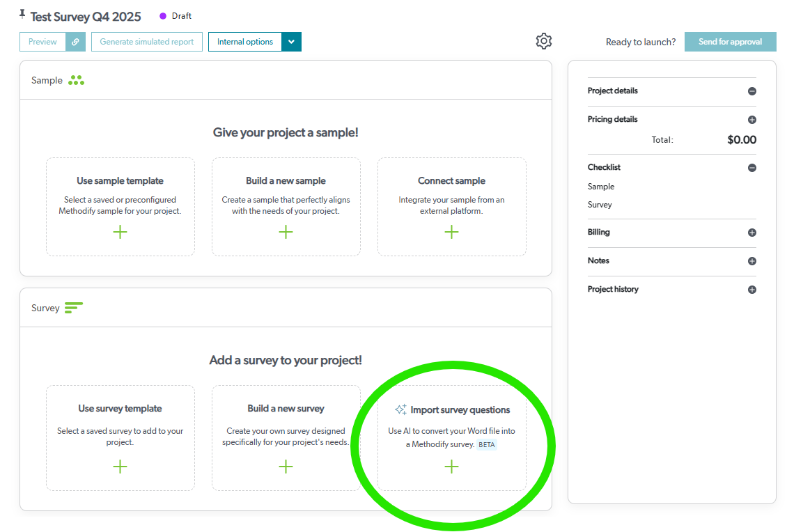The image size is (787, 532).
Task: Collapse the Checklist section
Action: [x=752, y=168]
